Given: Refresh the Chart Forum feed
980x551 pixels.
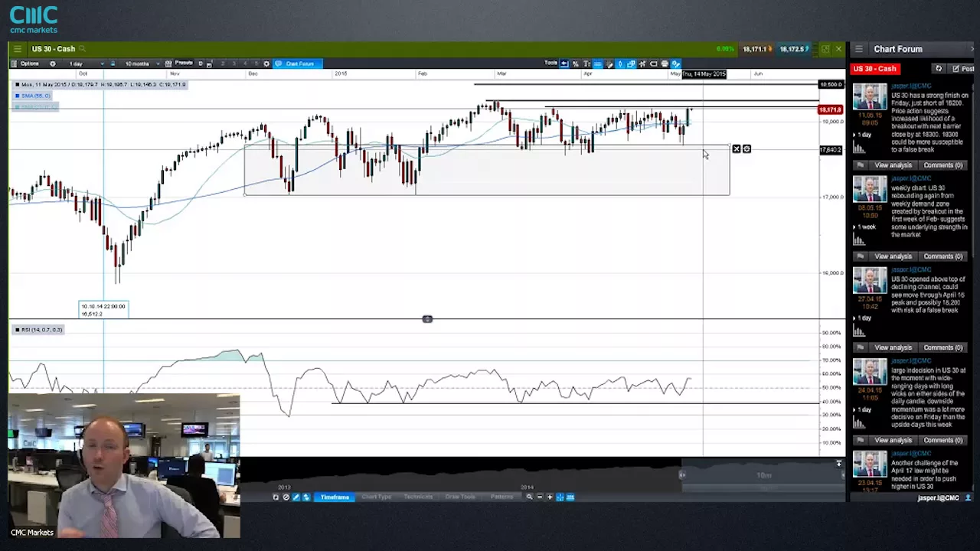Looking at the screenshot, I should [x=939, y=69].
